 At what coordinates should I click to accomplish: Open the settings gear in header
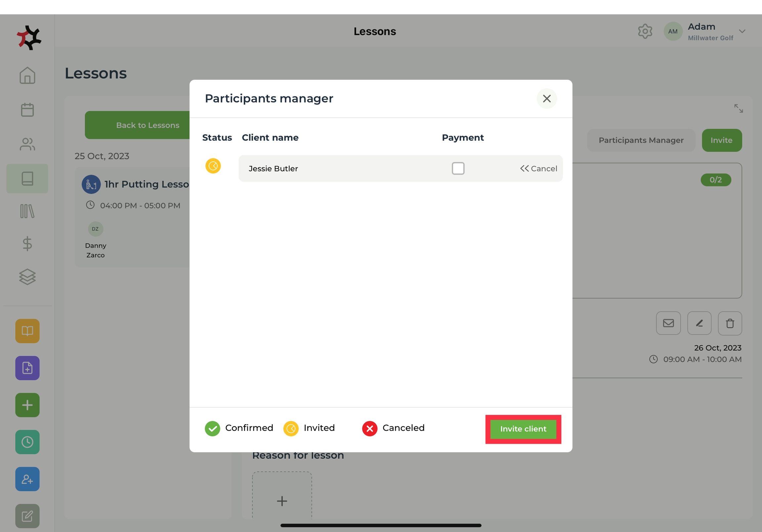pos(645,31)
